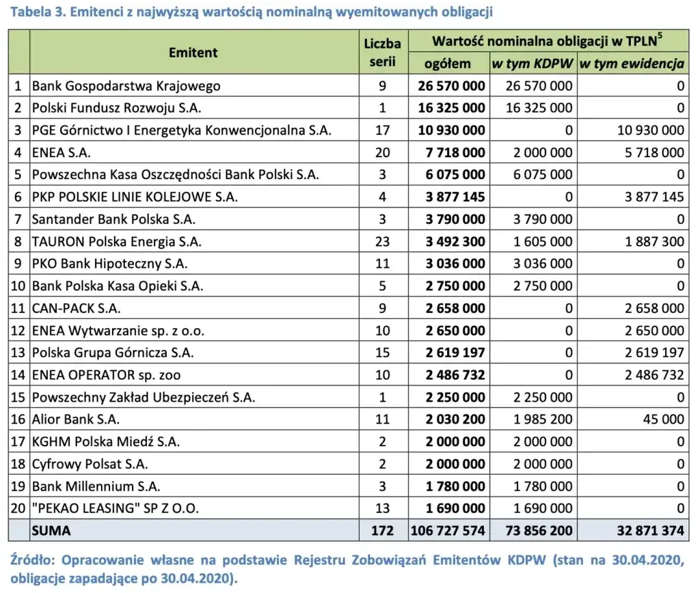Click the 'Emitent' column header
The height and width of the screenshot is (593, 700).
point(193,52)
